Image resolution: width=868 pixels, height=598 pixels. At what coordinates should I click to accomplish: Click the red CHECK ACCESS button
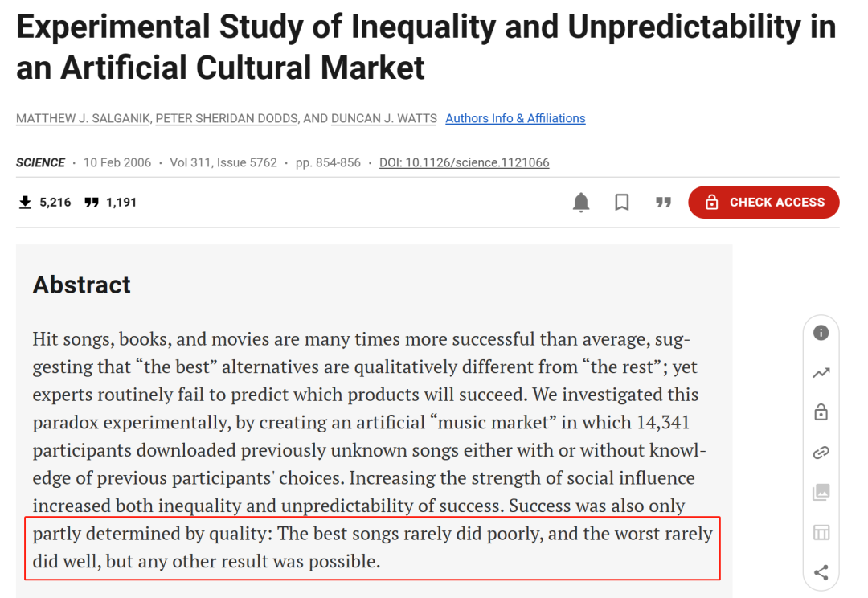(x=764, y=202)
